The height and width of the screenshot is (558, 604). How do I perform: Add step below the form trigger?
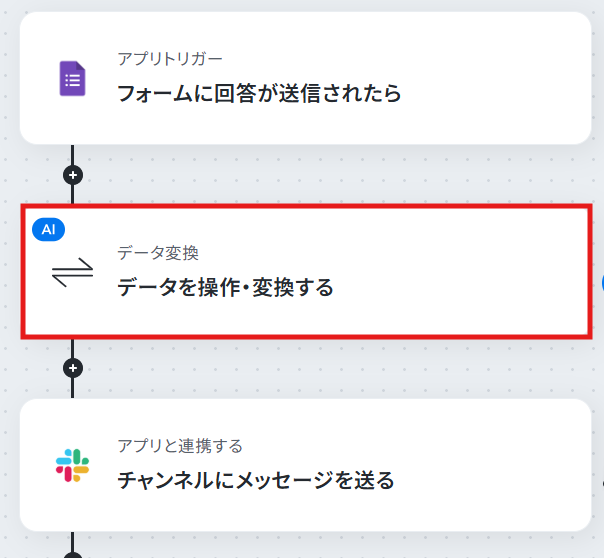[73, 175]
